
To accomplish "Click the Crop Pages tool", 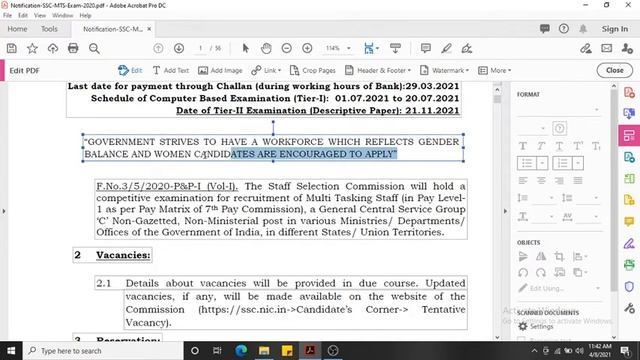I will [x=313, y=70].
